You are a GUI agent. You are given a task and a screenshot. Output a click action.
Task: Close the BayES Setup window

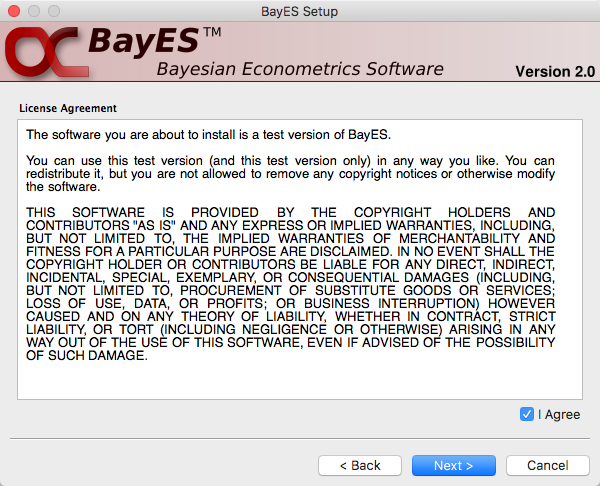pos(14,11)
